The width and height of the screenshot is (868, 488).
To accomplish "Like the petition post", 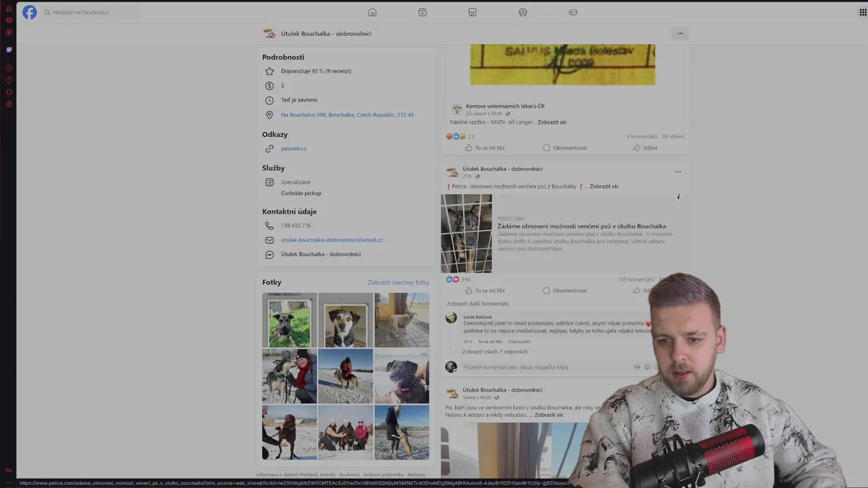I will click(x=485, y=291).
